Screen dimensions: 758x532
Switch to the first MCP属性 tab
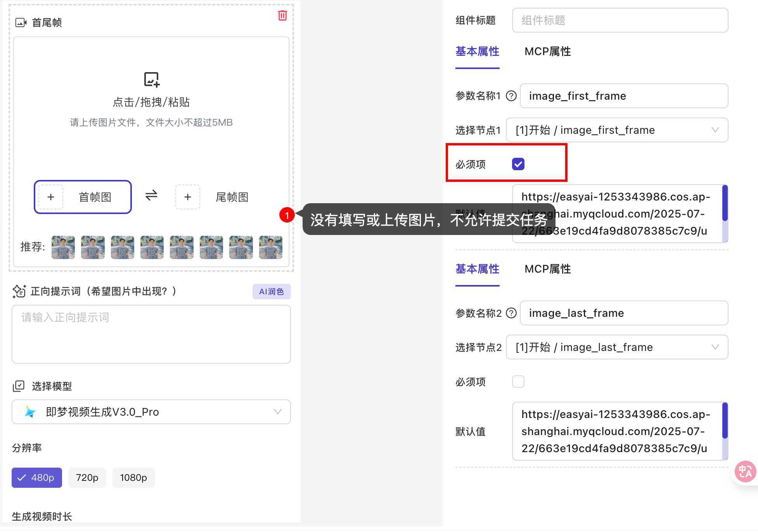point(547,52)
